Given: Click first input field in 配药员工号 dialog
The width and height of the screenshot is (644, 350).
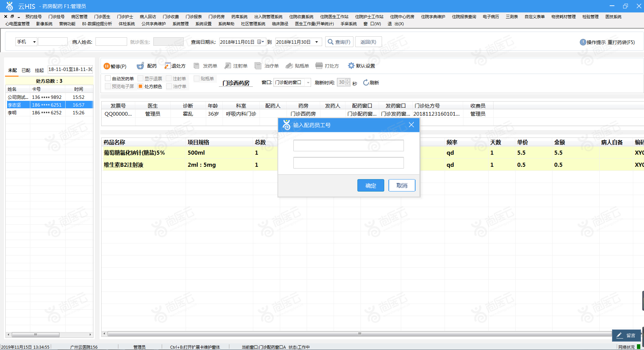Looking at the screenshot, I should [x=348, y=146].
